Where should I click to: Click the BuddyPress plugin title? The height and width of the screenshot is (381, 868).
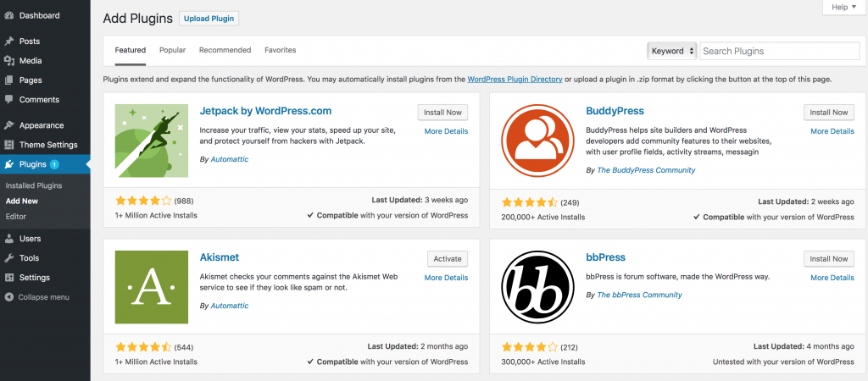click(615, 111)
